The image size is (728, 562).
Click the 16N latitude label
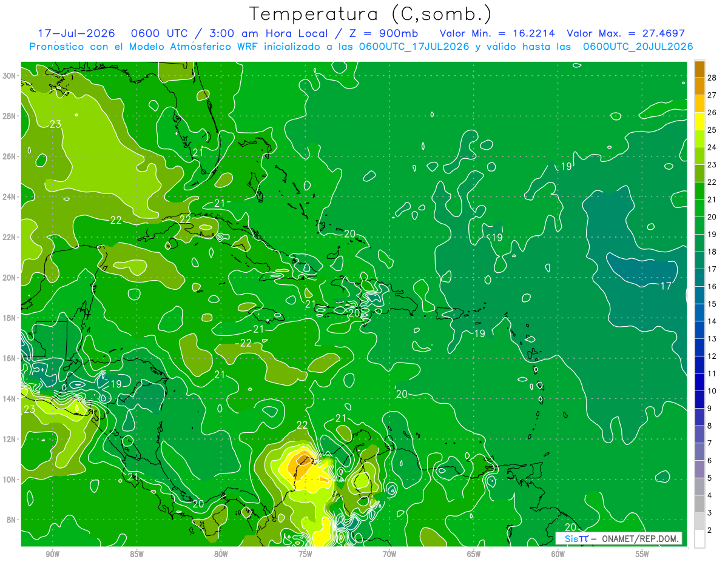tap(9, 358)
